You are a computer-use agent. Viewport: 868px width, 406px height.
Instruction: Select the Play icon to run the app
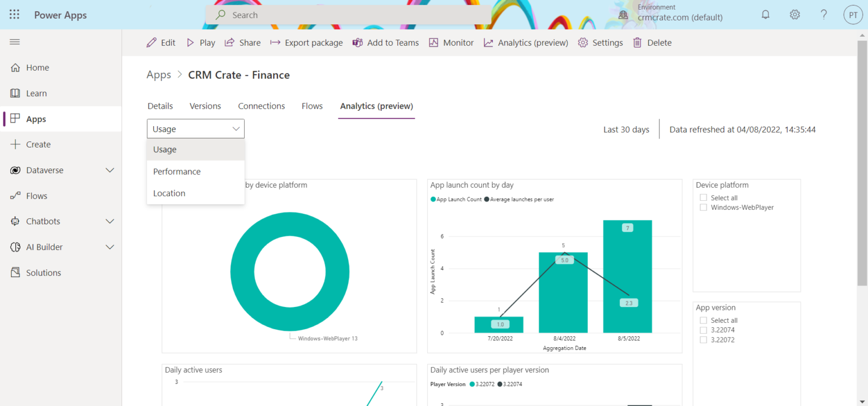190,42
